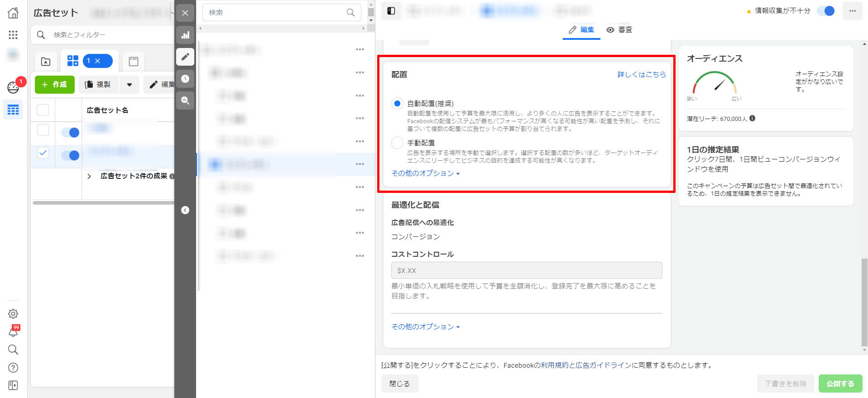Tick the 広告セット名 header select-all checkbox
Viewport: 868px width, 398px height.
43,110
